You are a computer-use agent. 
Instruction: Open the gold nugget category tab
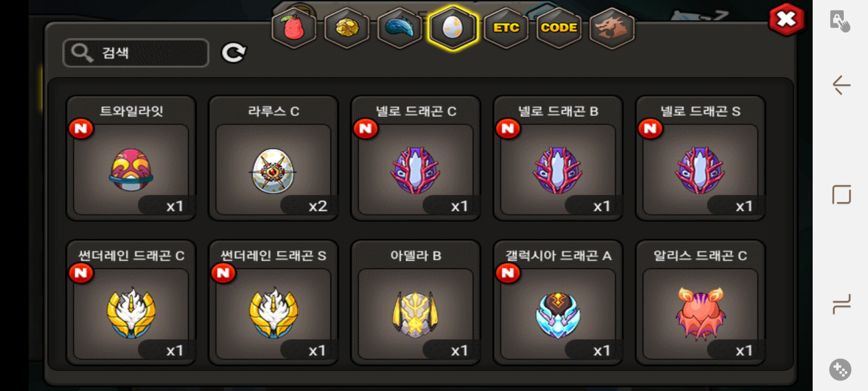point(347,28)
